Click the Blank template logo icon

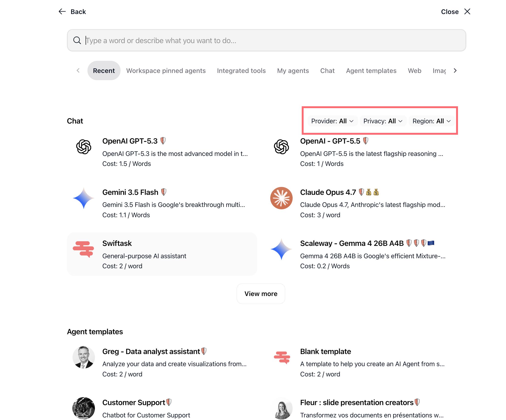click(x=282, y=357)
